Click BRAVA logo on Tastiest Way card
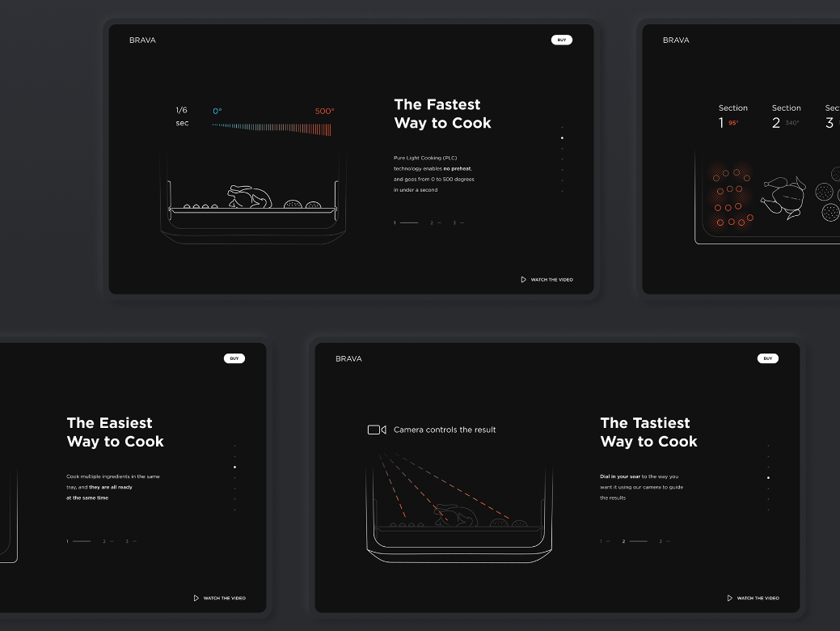This screenshot has height=631, width=840. (348, 358)
